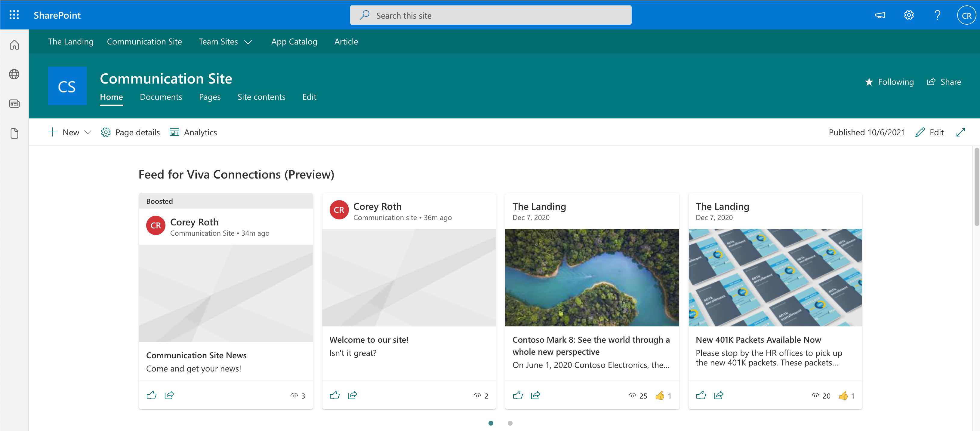Open My files page icon in sidebar

tap(14, 133)
